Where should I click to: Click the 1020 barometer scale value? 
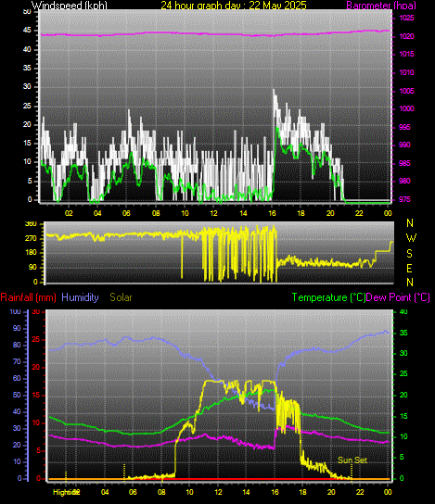pyautogui.click(x=406, y=36)
